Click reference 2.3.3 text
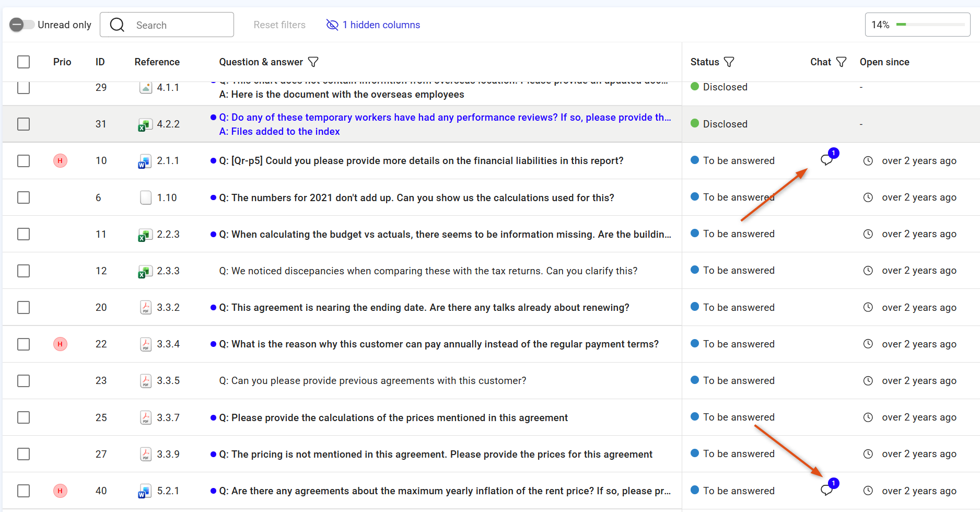Viewport: 980px width, 512px height. pyautogui.click(x=168, y=271)
